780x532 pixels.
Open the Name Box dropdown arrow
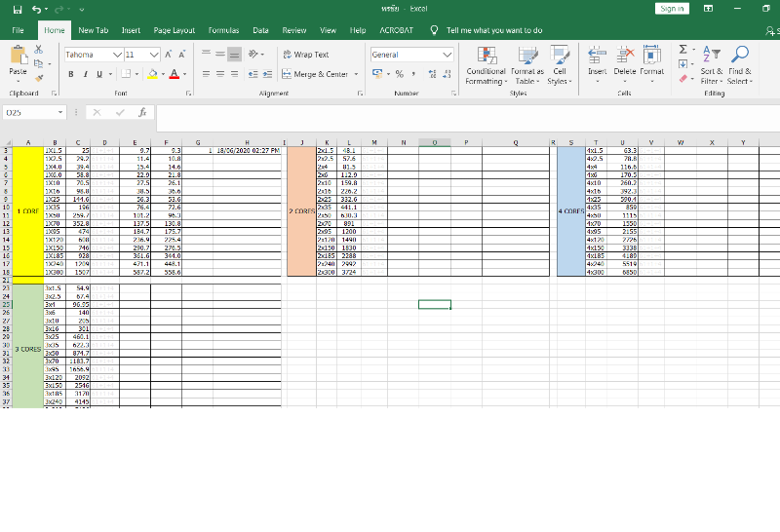point(61,113)
